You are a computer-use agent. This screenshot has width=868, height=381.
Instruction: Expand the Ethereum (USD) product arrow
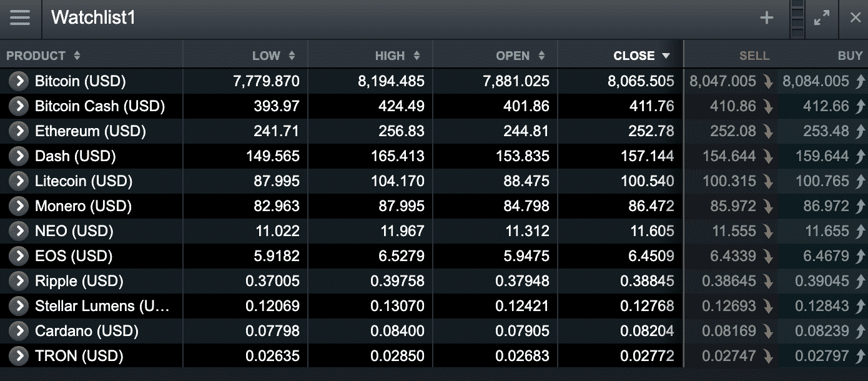[x=19, y=131]
